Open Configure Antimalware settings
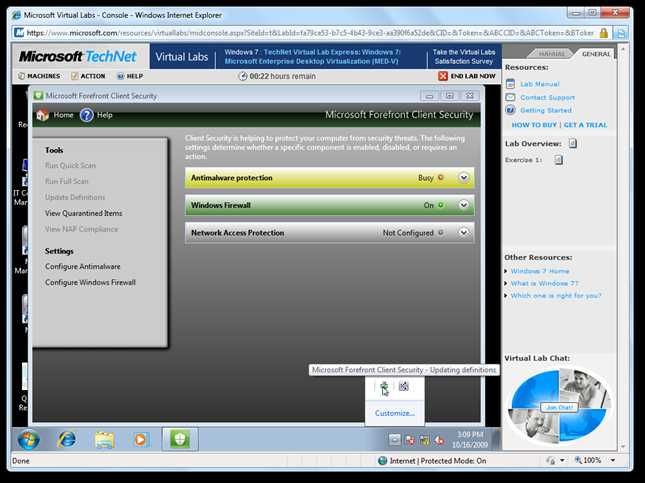645x483 pixels. coord(83,267)
